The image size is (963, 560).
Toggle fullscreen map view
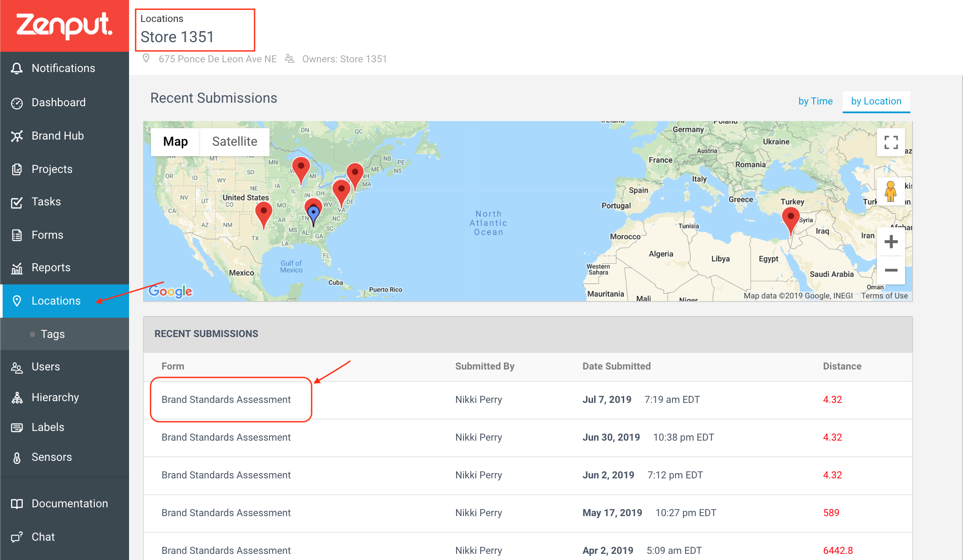891,142
